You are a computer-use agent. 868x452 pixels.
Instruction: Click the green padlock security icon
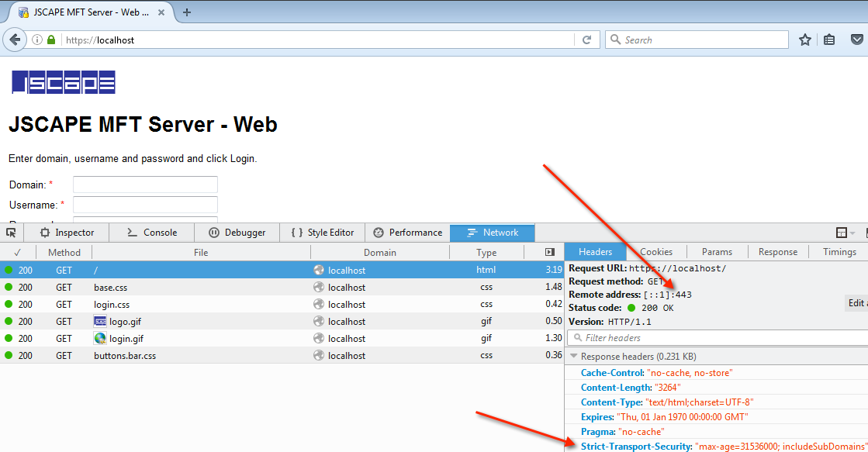[52, 40]
